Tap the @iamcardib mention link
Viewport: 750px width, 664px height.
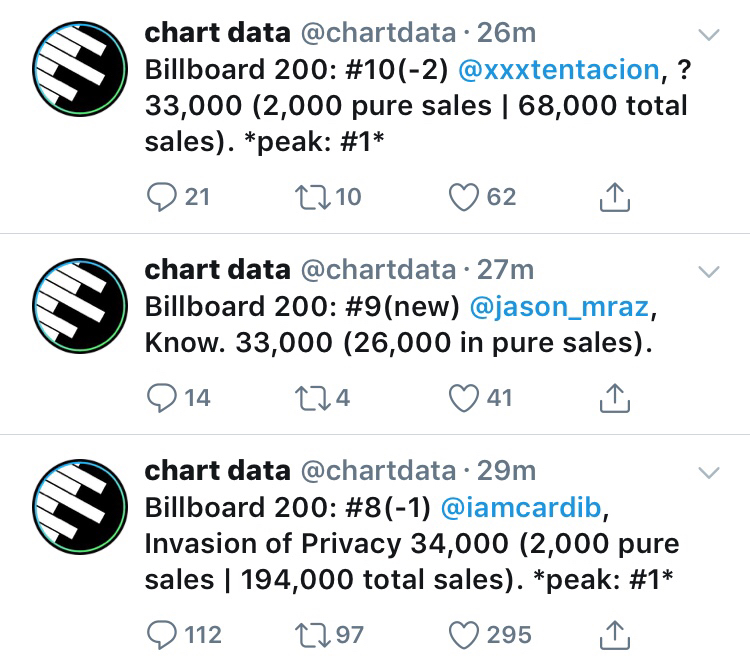tap(520, 507)
